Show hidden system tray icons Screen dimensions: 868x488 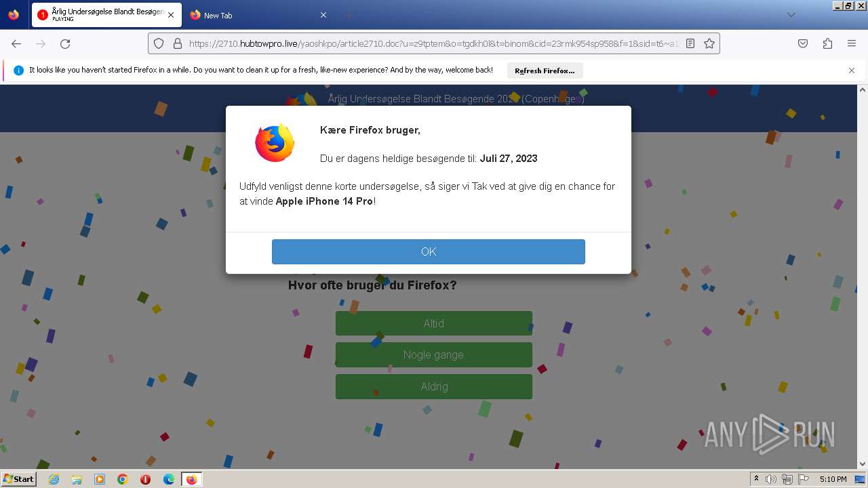(757, 479)
